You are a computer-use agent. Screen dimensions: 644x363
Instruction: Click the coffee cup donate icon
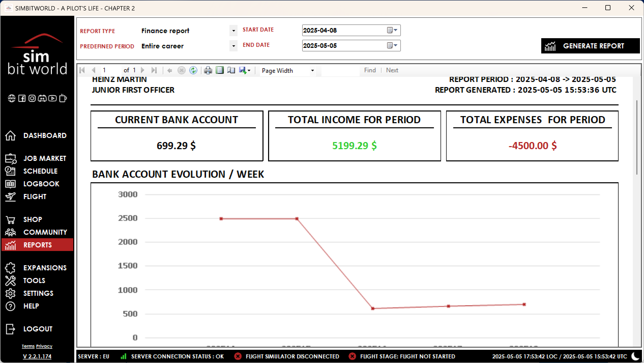point(63,98)
